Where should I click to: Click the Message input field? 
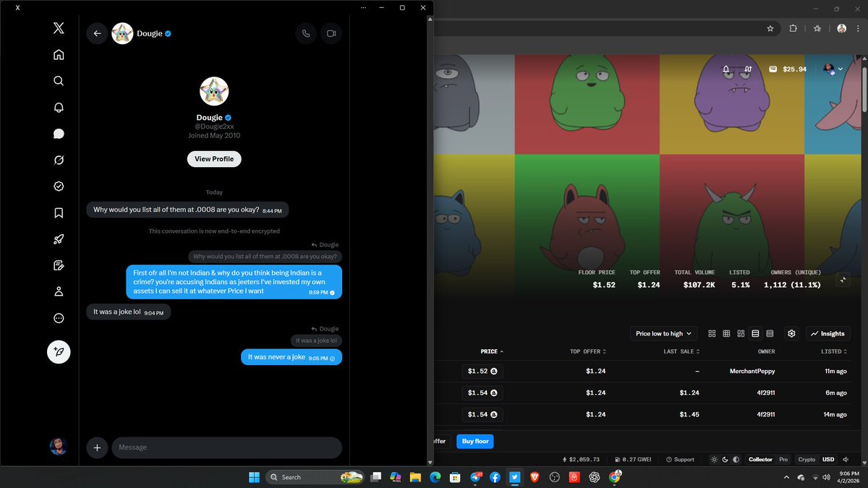tap(226, 448)
